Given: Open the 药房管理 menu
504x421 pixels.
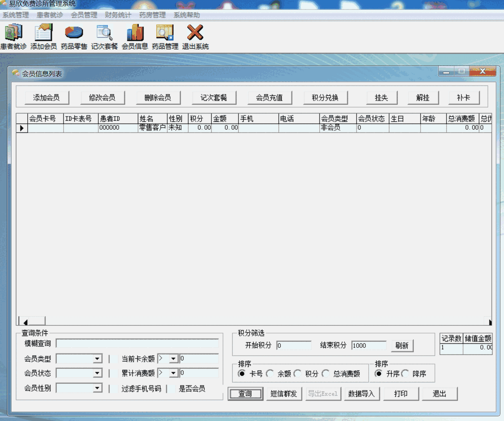Looking at the screenshot, I should tap(152, 15).
